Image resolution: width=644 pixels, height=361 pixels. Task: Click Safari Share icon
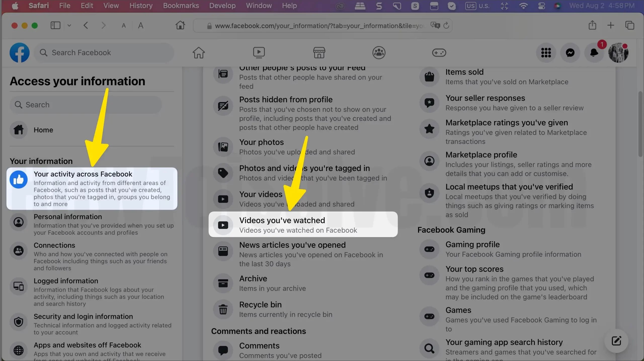coord(592,25)
